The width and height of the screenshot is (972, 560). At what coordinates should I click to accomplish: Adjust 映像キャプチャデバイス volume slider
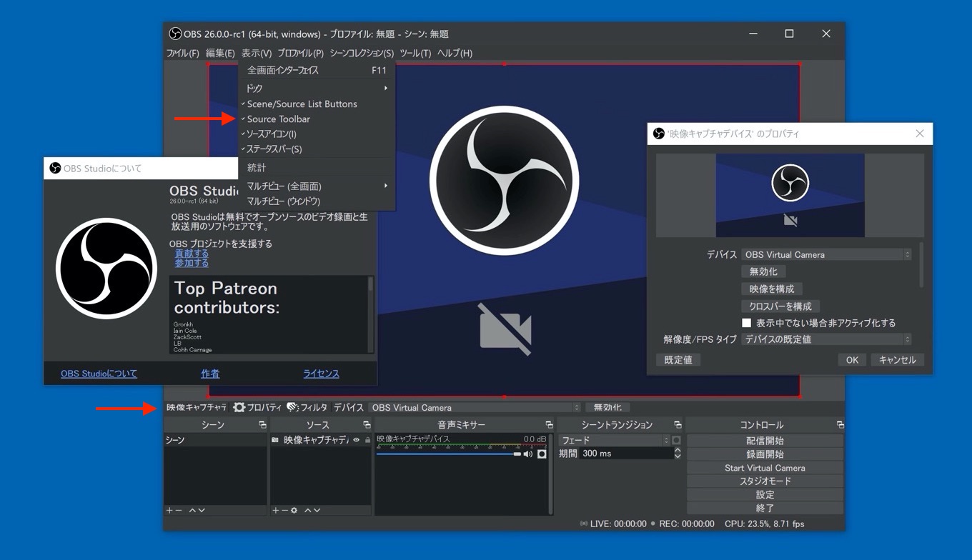pos(448,454)
